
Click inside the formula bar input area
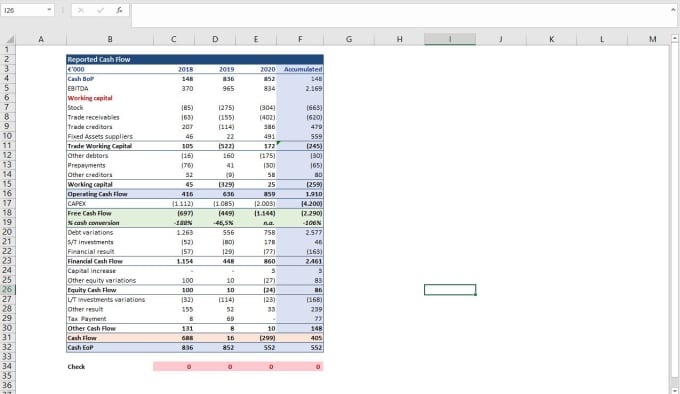399,15
